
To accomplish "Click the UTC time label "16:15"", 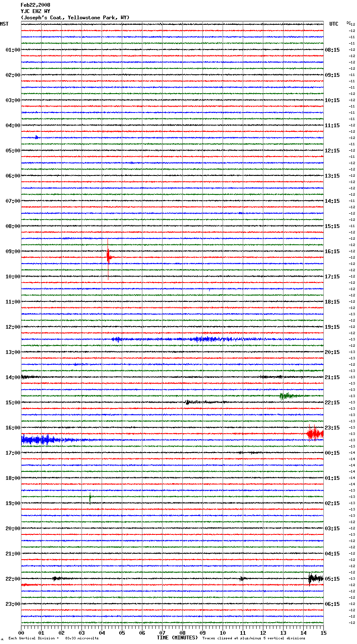I will (x=332, y=251).
